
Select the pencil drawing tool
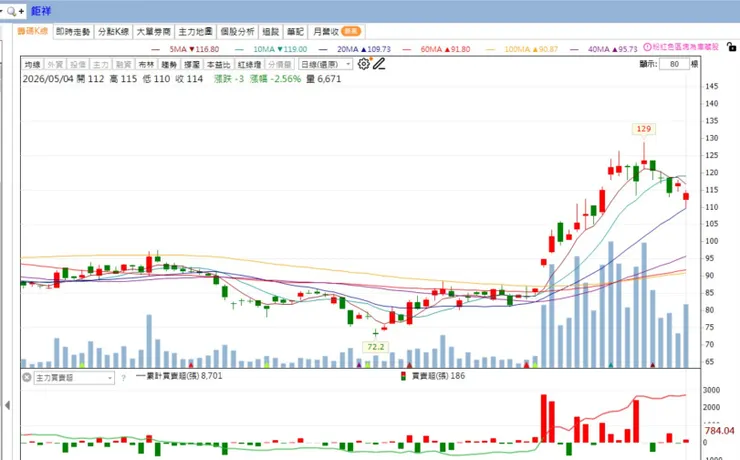click(379, 64)
